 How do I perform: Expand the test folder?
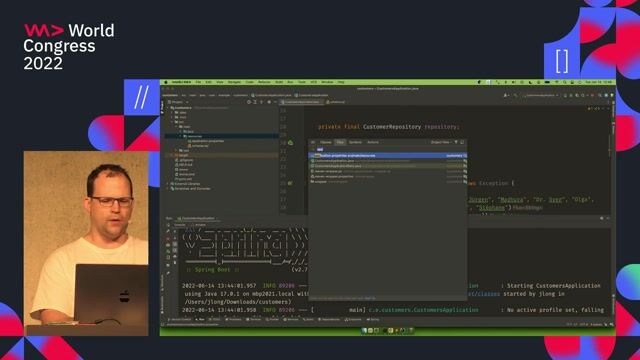(176, 151)
